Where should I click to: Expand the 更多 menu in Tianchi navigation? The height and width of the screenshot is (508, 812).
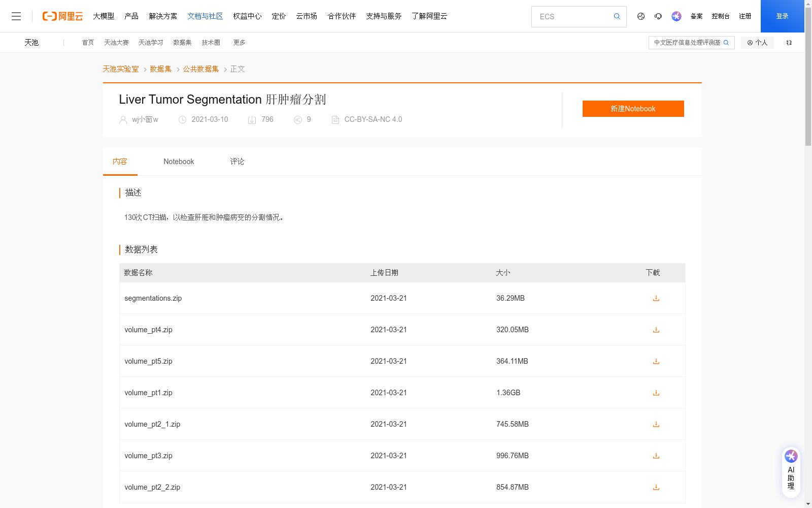tap(239, 43)
